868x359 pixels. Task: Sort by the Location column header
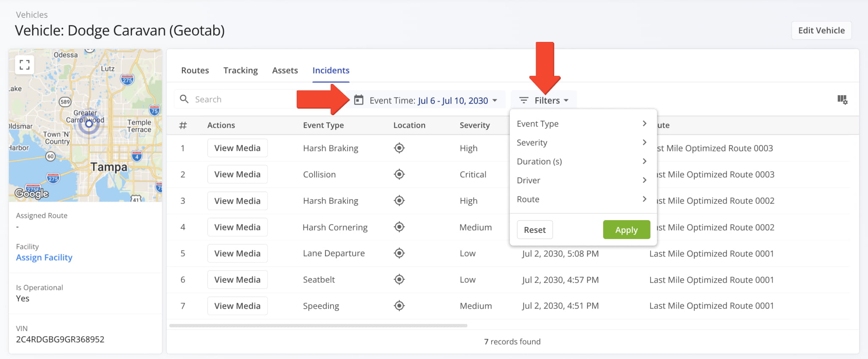click(409, 125)
